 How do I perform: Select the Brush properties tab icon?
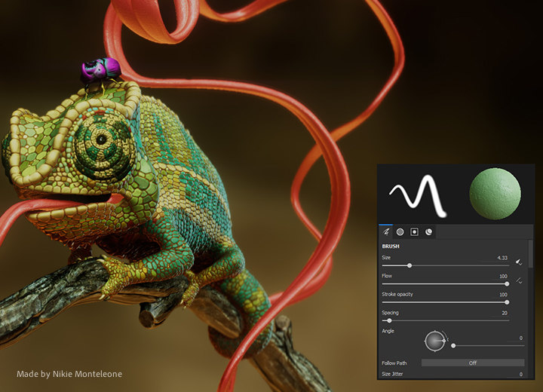386,231
